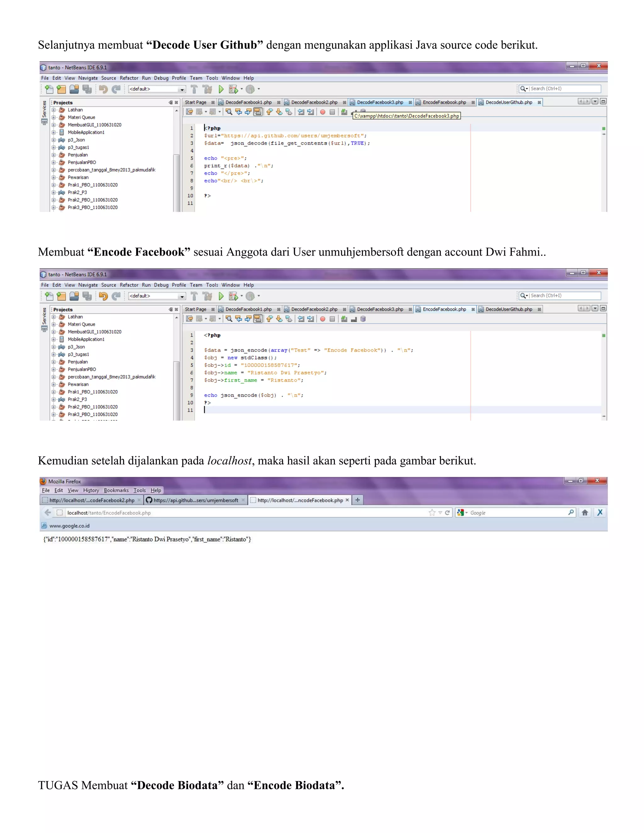Stop Macro Recording square, bottom NetBeans editor

coord(332,319)
